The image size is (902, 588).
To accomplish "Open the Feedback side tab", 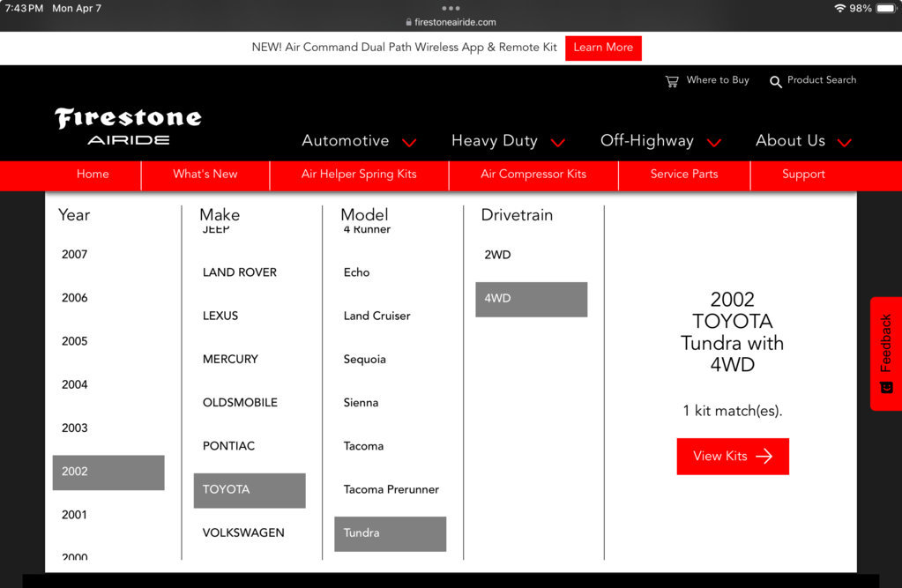I will point(886,354).
